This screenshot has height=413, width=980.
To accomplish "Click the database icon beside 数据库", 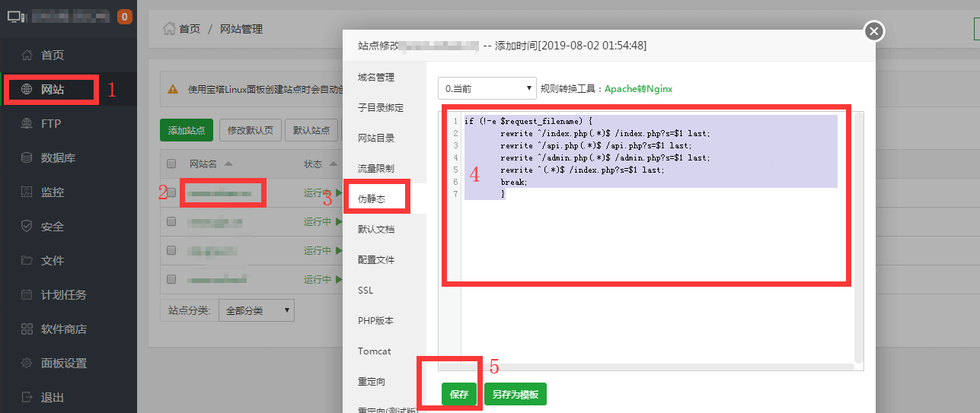I will [27, 157].
